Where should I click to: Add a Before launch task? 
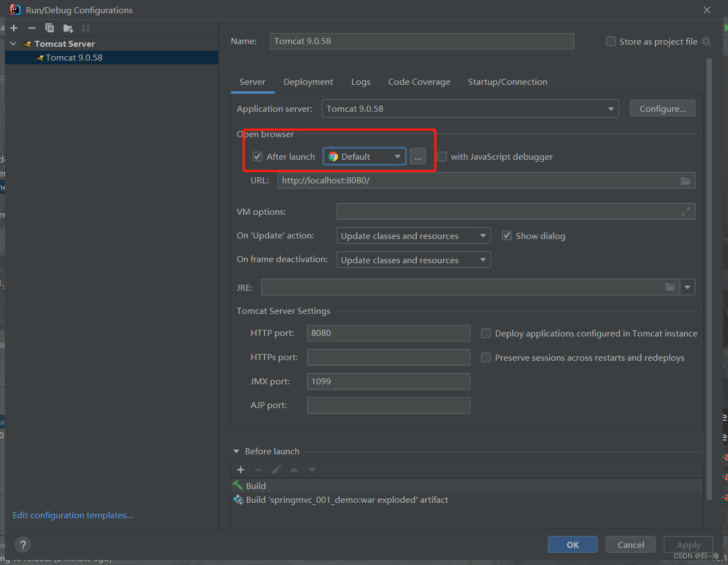coord(241,470)
